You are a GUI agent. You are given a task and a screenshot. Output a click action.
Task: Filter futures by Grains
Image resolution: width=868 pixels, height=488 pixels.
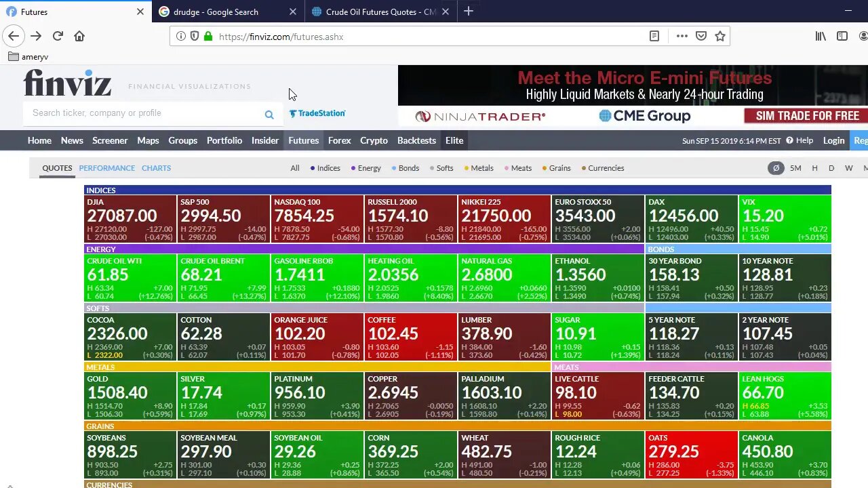tap(557, 168)
